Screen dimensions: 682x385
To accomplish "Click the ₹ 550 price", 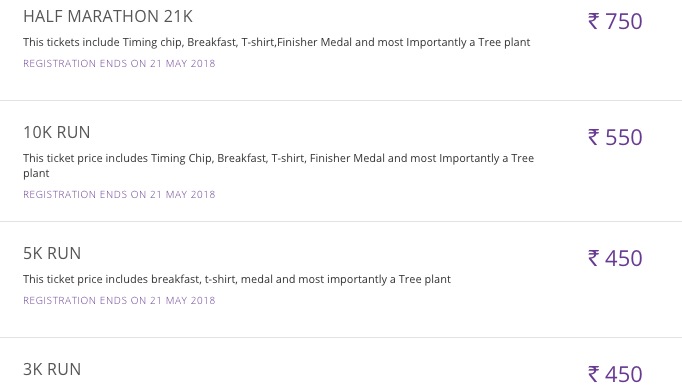I will coord(615,137).
